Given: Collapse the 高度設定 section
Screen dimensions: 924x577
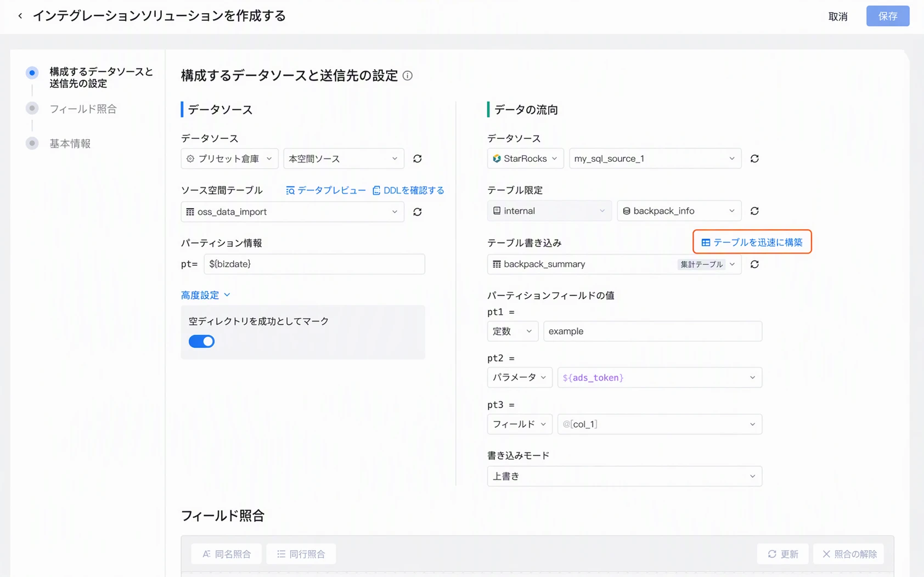Looking at the screenshot, I should point(206,295).
